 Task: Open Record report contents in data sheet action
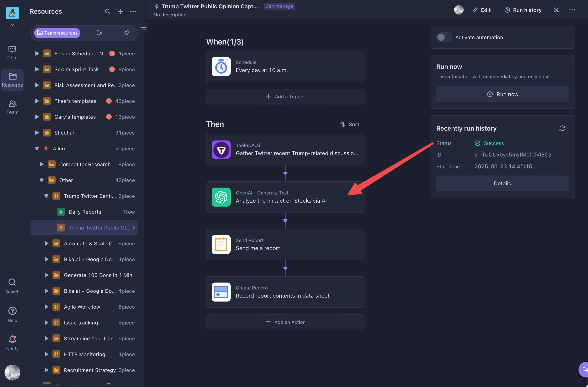(285, 292)
